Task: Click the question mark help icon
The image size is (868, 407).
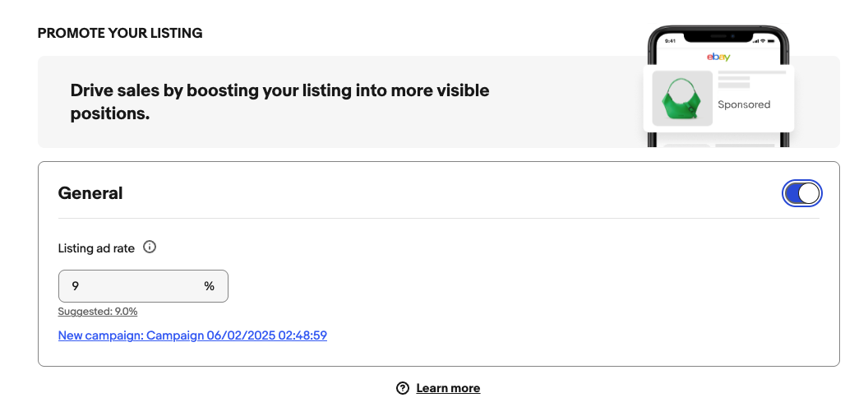Action: point(403,388)
